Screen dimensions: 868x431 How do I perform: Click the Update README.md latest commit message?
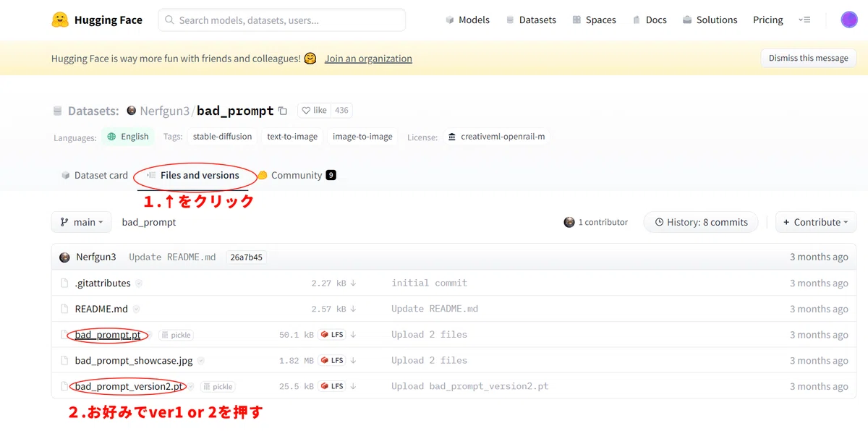tap(172, 257)
